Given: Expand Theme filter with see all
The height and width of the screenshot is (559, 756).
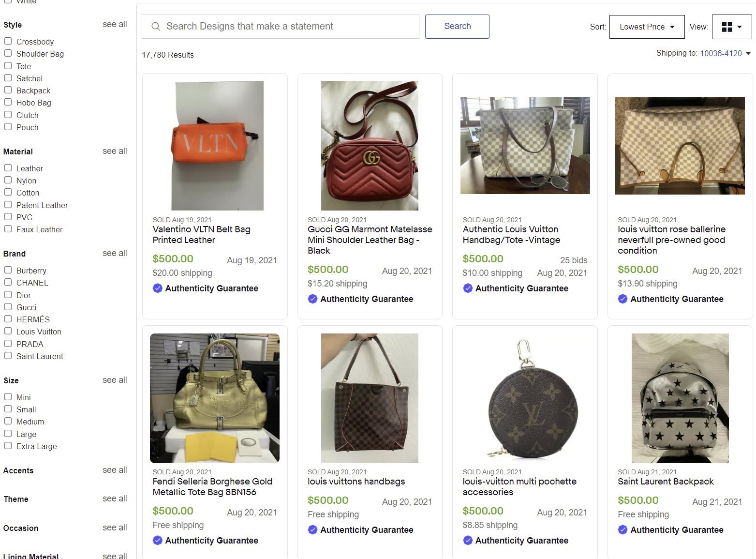Looking at the screenshot, I should (x=115, y=499).
